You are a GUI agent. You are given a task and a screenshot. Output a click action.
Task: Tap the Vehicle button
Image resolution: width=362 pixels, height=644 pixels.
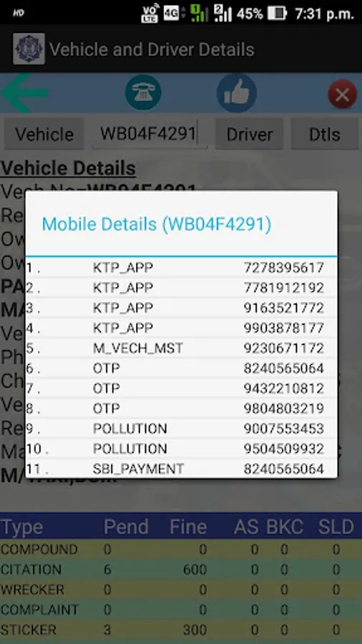click(x=44, y=135)
